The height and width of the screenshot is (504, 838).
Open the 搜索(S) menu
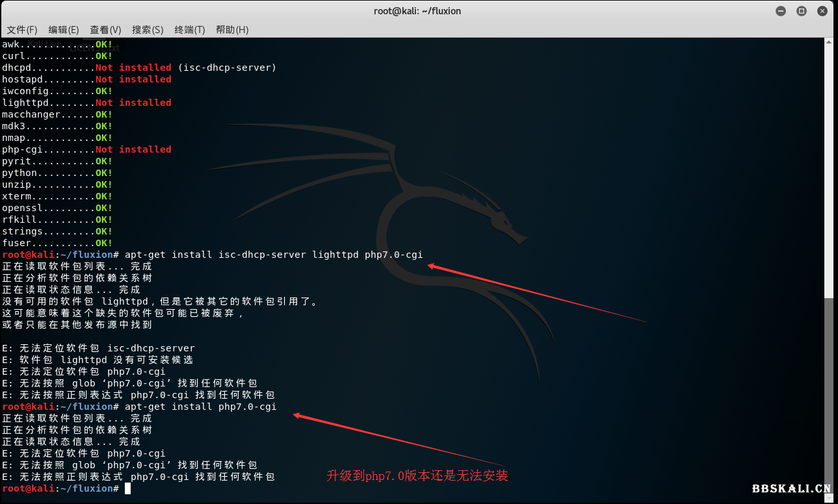pyautogui.click(x=146, y=29)
